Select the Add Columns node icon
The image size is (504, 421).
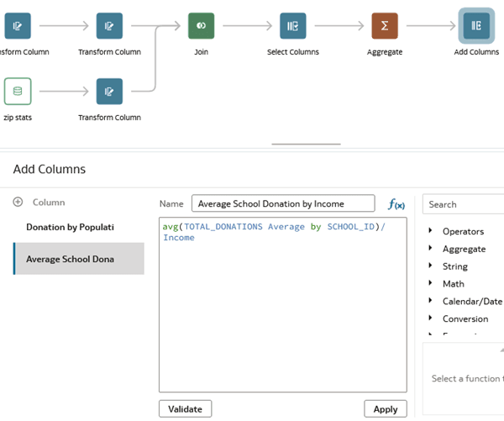pyautogui.click(x=476, y=26)
